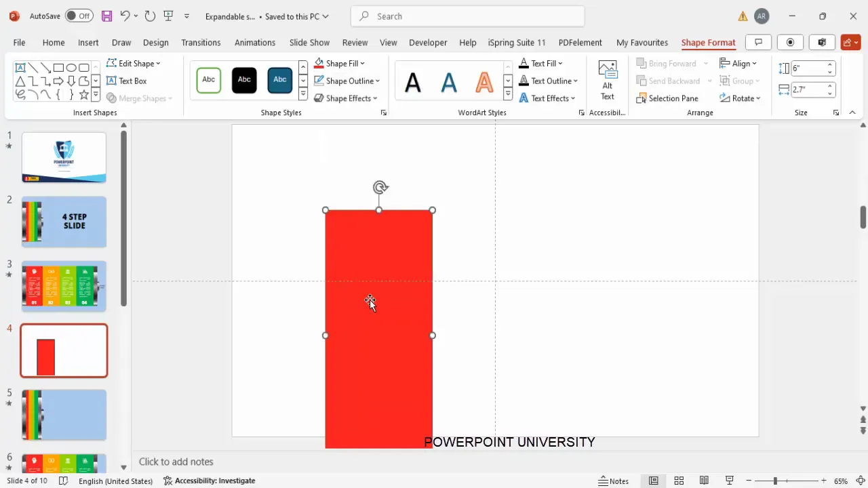Viewport: 868px width, 488px height.
Task: Click the Text Box button
Action: [x=127, y=81]
